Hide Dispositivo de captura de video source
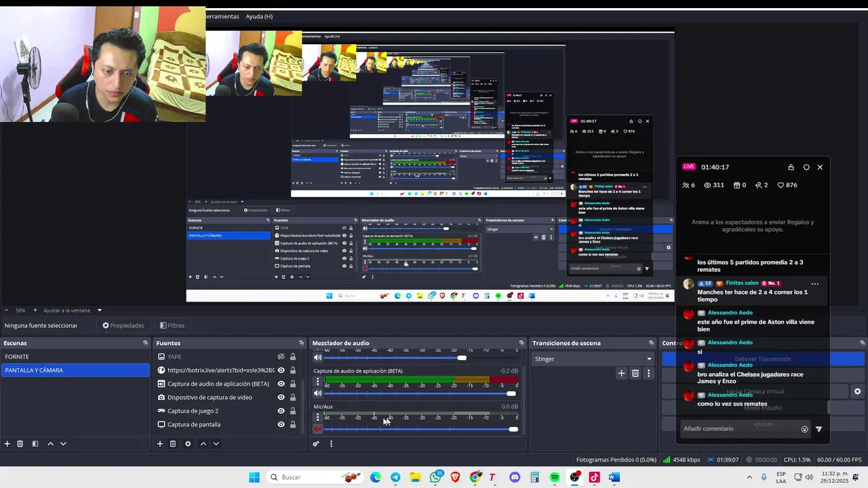This screenshot has width=868, height=488. click(281, 397)
